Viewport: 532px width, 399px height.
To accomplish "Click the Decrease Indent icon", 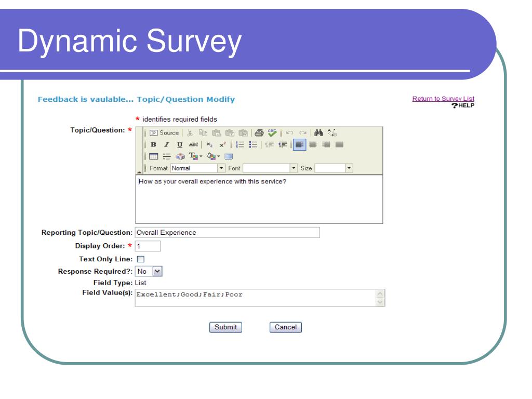I will 270,144.
